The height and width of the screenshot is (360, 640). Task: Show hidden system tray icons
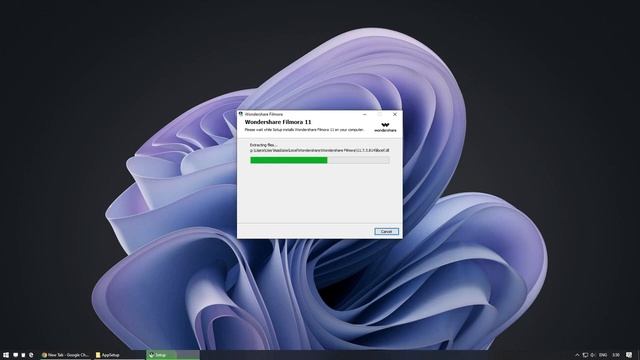coord(577,355)
